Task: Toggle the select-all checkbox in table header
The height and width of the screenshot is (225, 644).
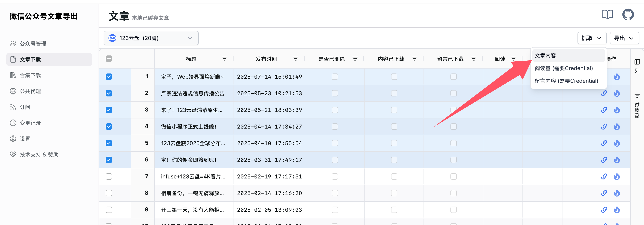Action: [109, 58]
